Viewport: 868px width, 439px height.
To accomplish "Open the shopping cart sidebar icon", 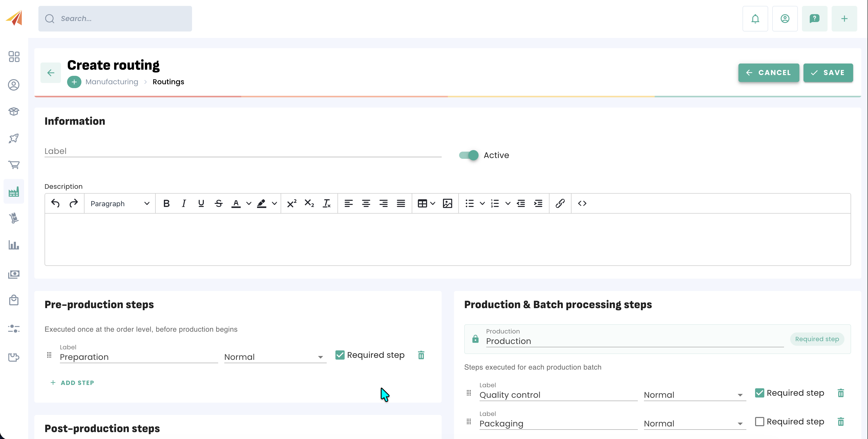I will [14, 165].
